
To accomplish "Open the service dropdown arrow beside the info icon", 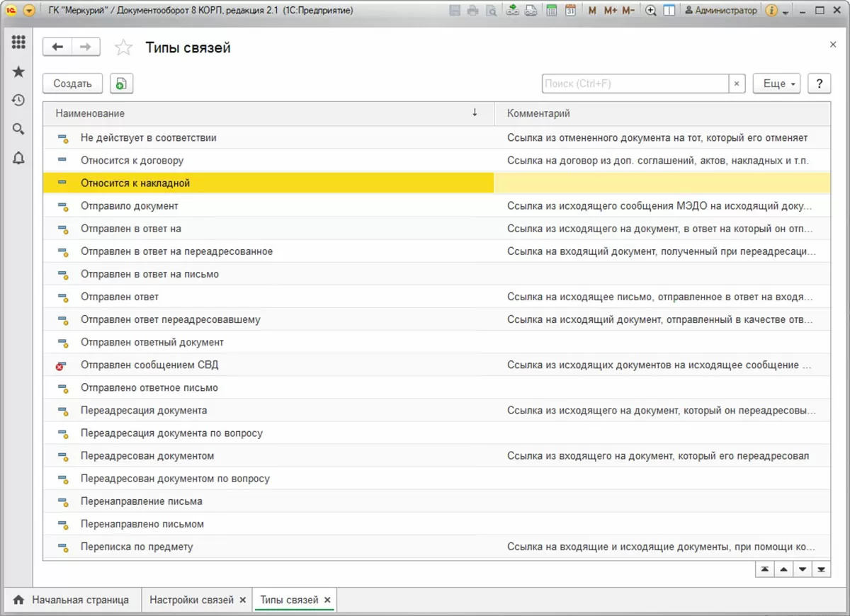I will point(786,12).
